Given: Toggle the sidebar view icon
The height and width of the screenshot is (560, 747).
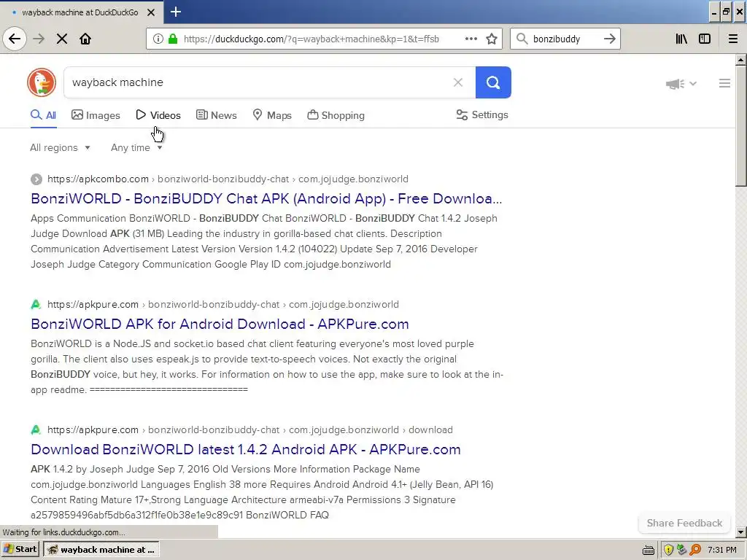Looking at the screenshot, I should click(704, 39).
